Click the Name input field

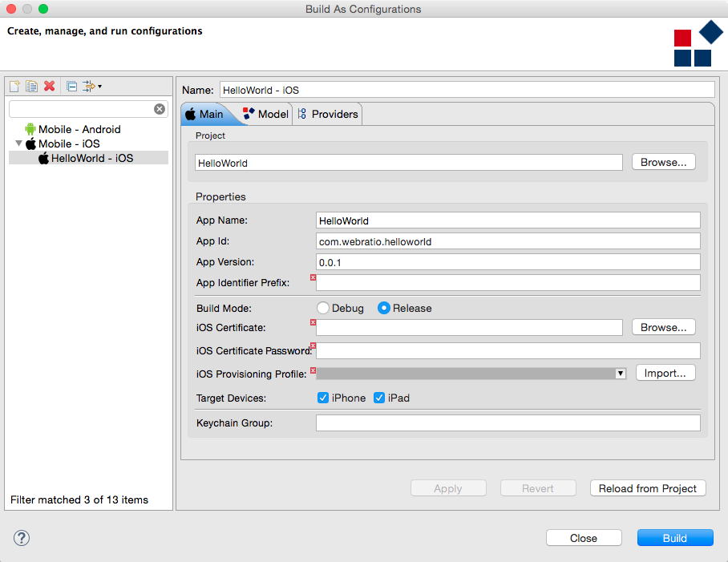[467, 90]
